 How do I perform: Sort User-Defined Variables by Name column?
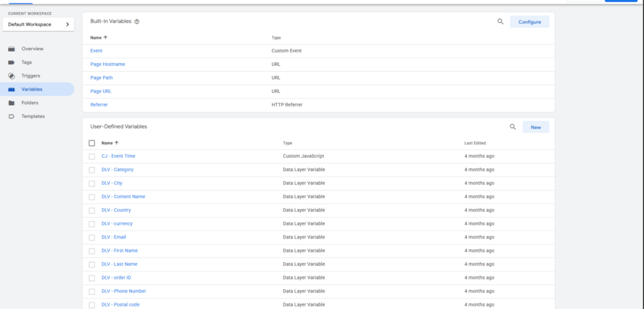tap(117, 143)
